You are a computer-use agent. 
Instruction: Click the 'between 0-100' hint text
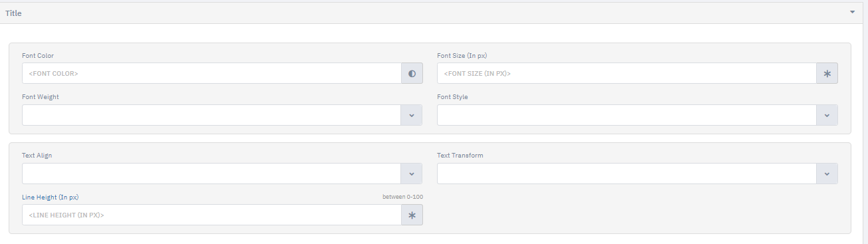(402, 197)
